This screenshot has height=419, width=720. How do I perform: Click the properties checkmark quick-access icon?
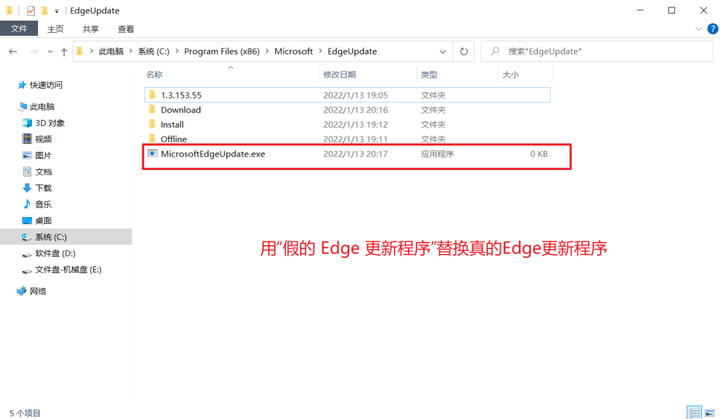point(31,11)
